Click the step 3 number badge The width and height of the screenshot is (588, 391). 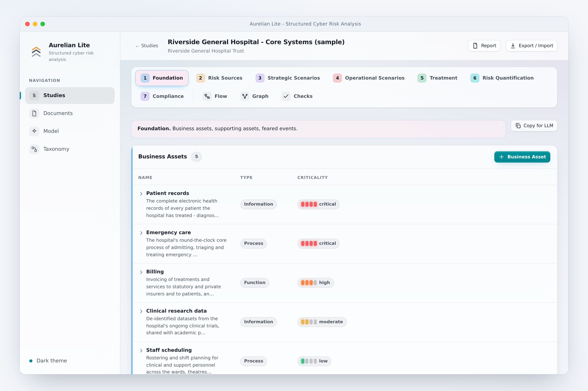260,78
